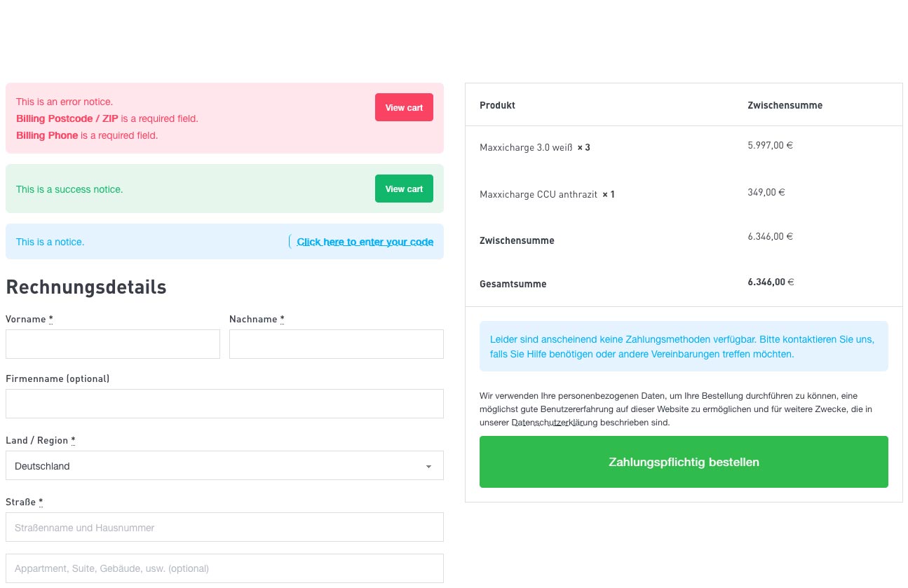Click the Straße field label
Image resolution: width=908 pixels, height=588 pixels.
coord(21,502)
